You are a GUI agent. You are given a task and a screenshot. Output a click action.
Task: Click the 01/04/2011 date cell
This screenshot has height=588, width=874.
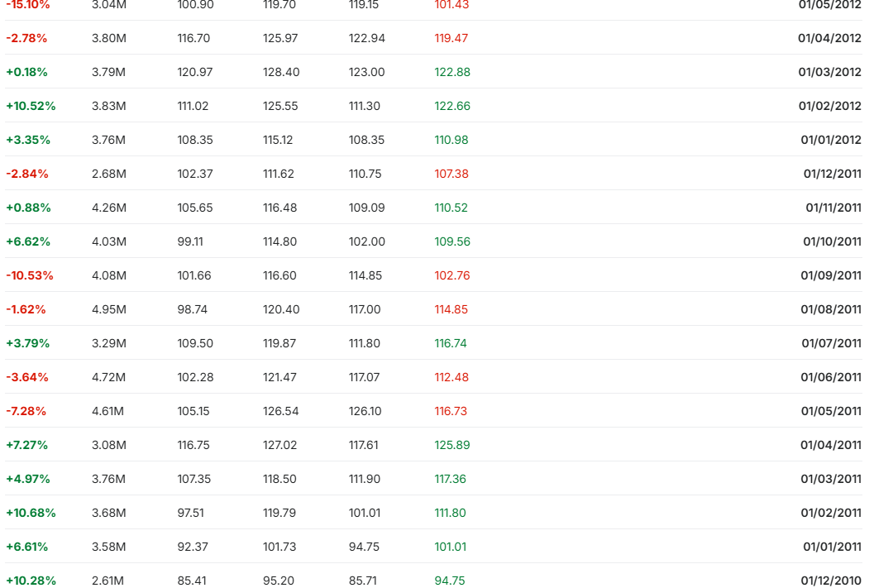(830, 445)
